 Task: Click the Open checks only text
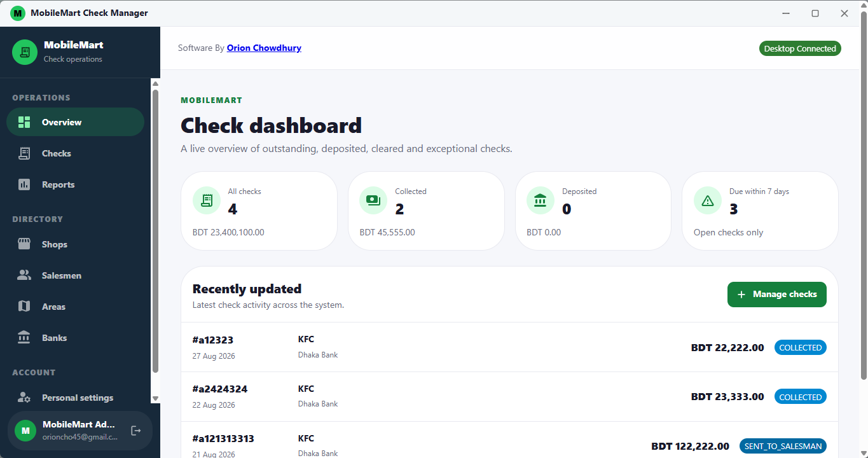click(728, 232)
